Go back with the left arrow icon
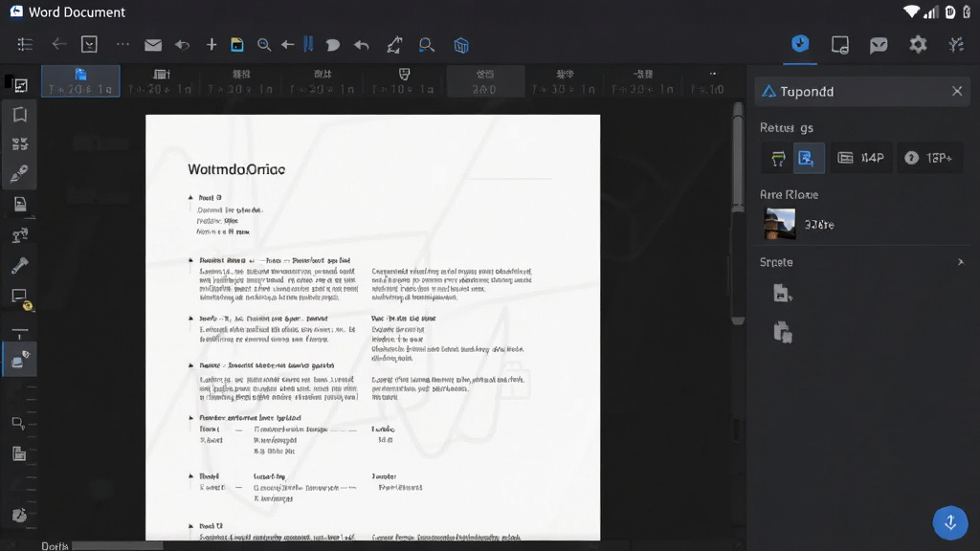Viewport: 980px width, 551px height. (x=58, y=44)
